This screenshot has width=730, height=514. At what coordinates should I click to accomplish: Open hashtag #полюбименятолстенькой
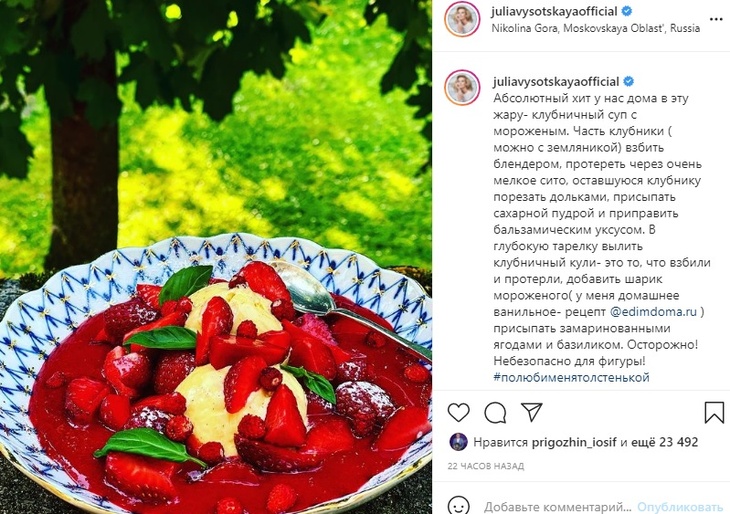571,377
